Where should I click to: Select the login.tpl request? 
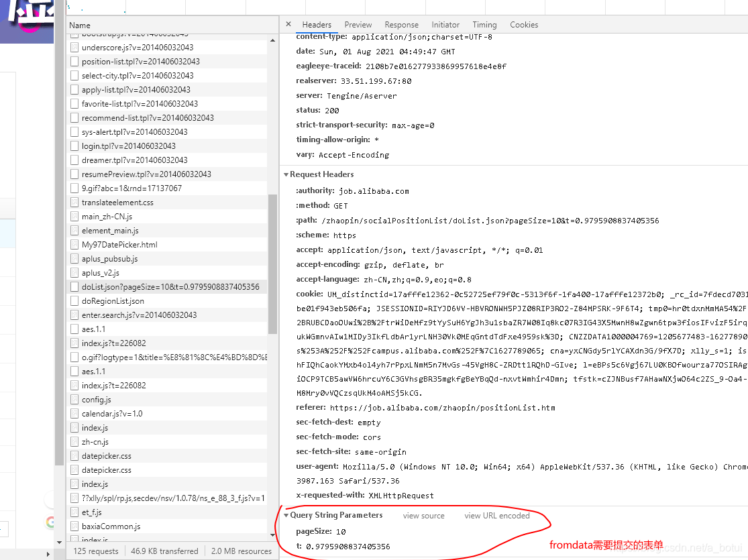[x=167, y=146]
